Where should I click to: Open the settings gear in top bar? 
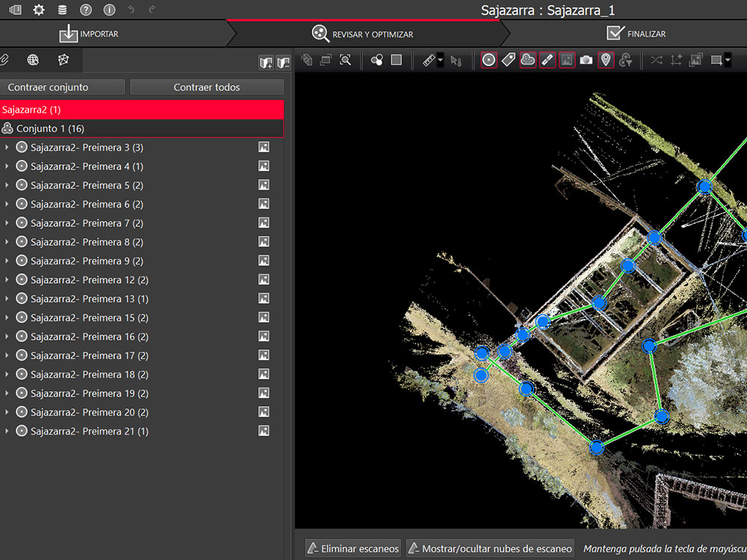[39, 10]
